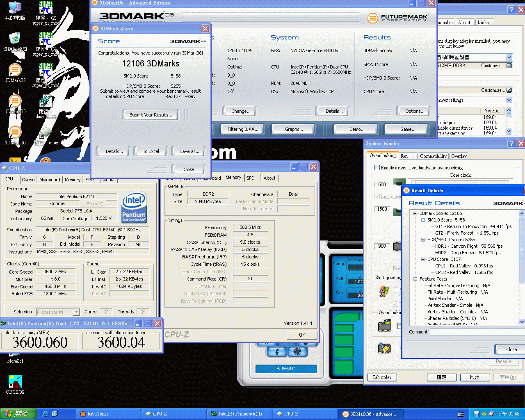Click the Intel Pentium logo in CPU-Z

[x=134, y=208]
